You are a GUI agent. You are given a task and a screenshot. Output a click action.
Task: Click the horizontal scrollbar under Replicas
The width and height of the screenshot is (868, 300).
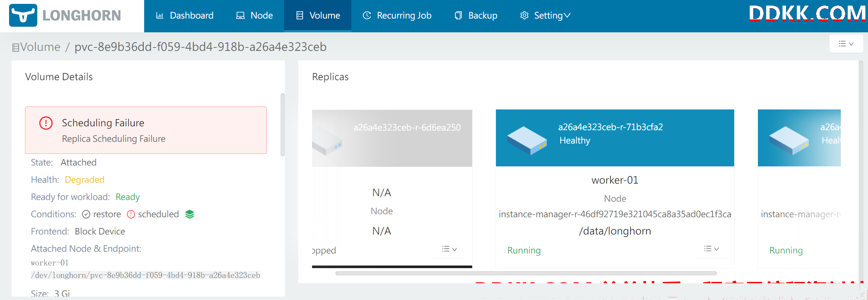click(526, 273)
